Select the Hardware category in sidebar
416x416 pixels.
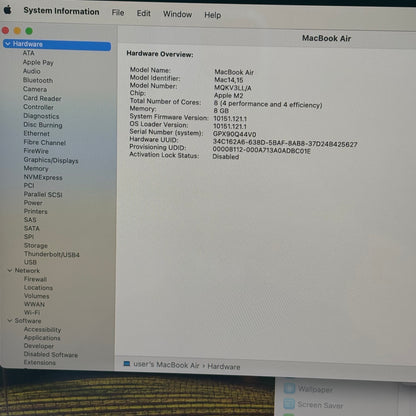[57, 44]
